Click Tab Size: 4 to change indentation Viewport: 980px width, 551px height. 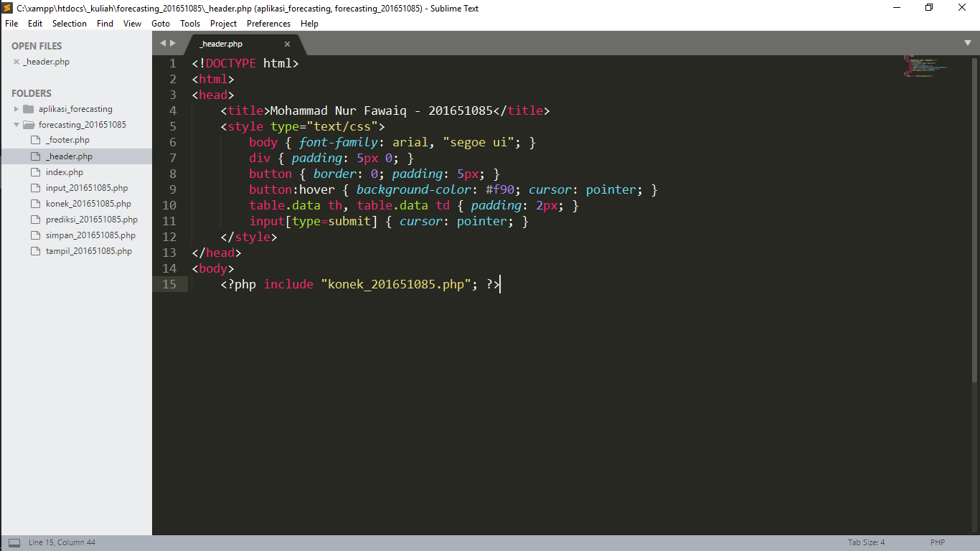865,542
